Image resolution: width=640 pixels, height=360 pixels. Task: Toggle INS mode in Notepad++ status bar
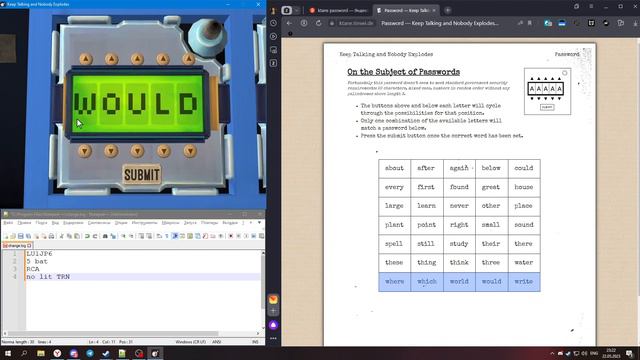point(256,342)
